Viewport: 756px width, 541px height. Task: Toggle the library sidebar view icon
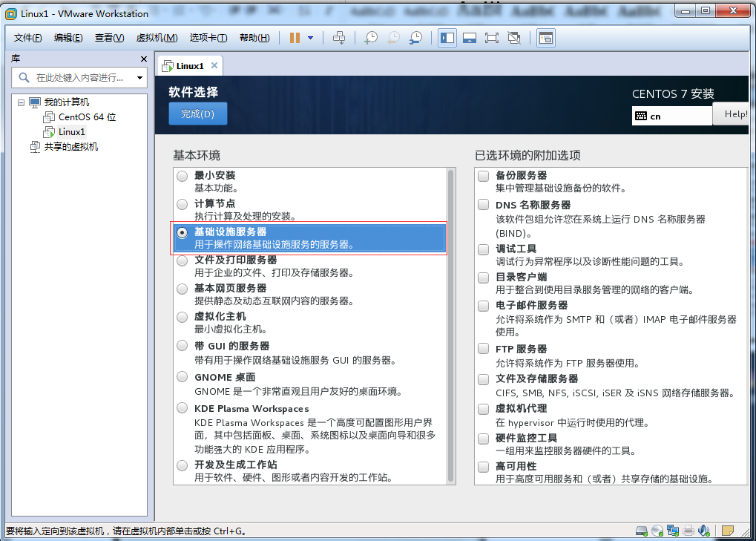click(x=447, y=38)
